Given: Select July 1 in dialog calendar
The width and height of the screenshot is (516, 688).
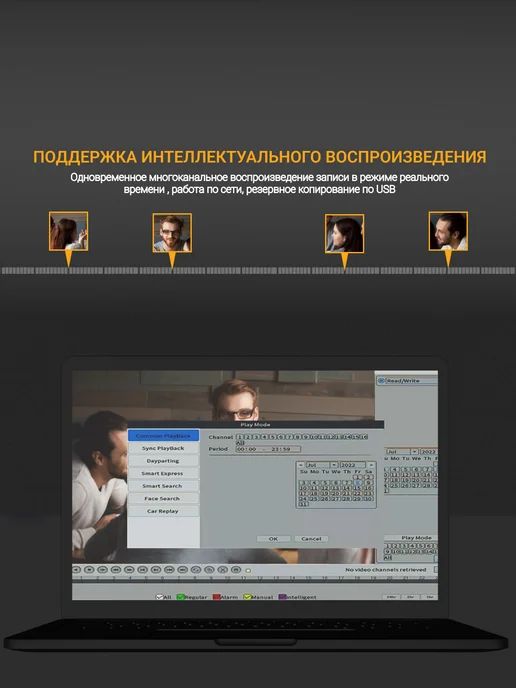Looking at the screenshot, I should point(358,477).
